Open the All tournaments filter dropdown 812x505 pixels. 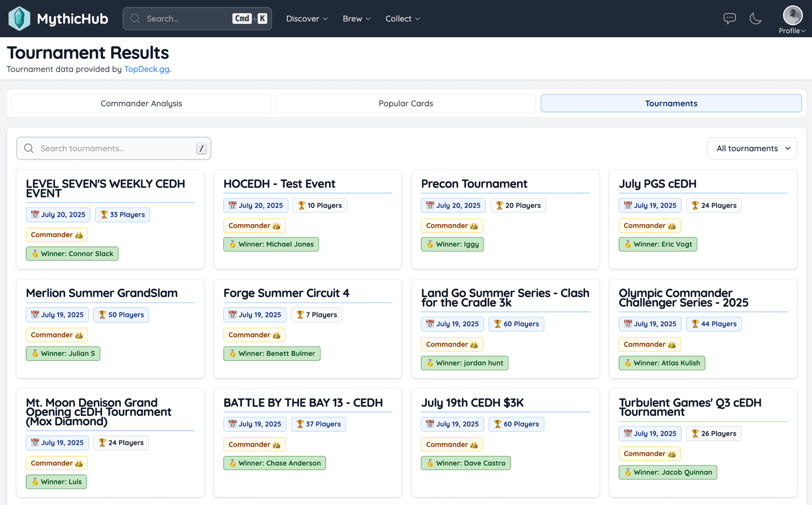[752, 148]
